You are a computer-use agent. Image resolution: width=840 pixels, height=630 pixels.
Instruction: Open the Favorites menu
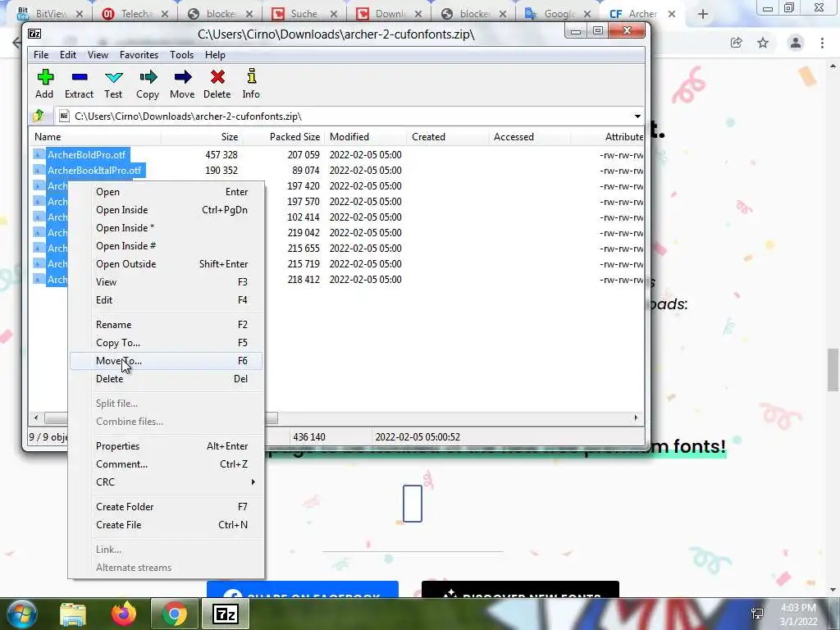click(139, 55)
